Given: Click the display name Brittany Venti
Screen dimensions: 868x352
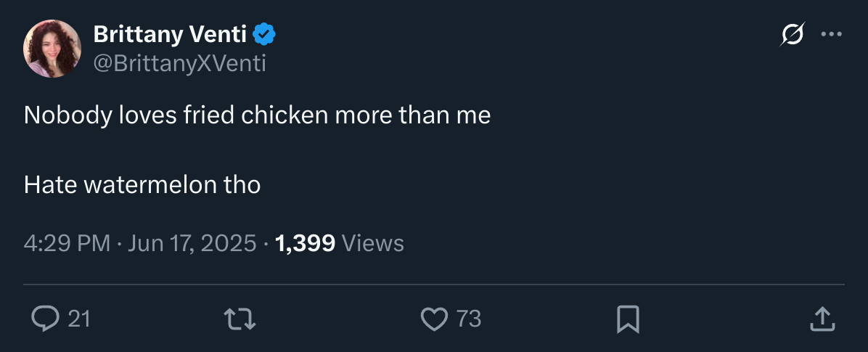Looking at the screenshot, I should point(171,33).
